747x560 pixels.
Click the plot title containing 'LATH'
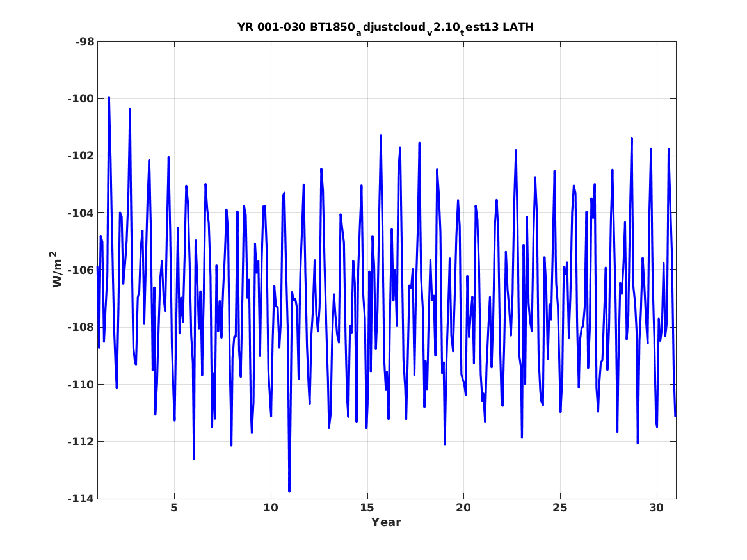pyautogui.click(x=385, y=28)
